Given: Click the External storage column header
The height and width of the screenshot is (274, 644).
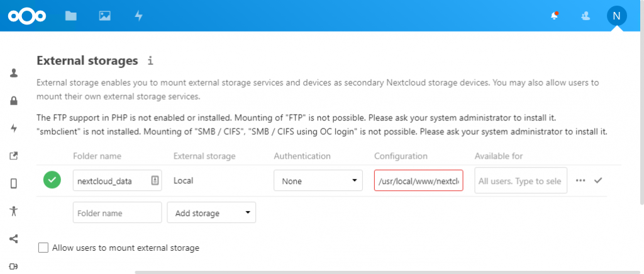Looking at the screenshot, I should pos(204,156).
